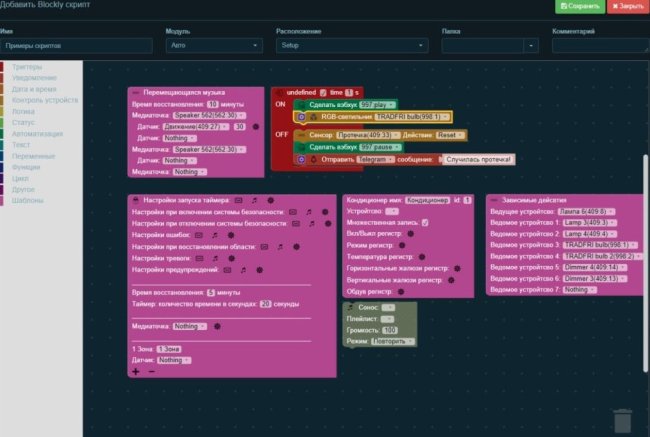650x437 pixels.
Task: Open the Режим dropdown set to Повторить
Action: [x=392, y=341]
